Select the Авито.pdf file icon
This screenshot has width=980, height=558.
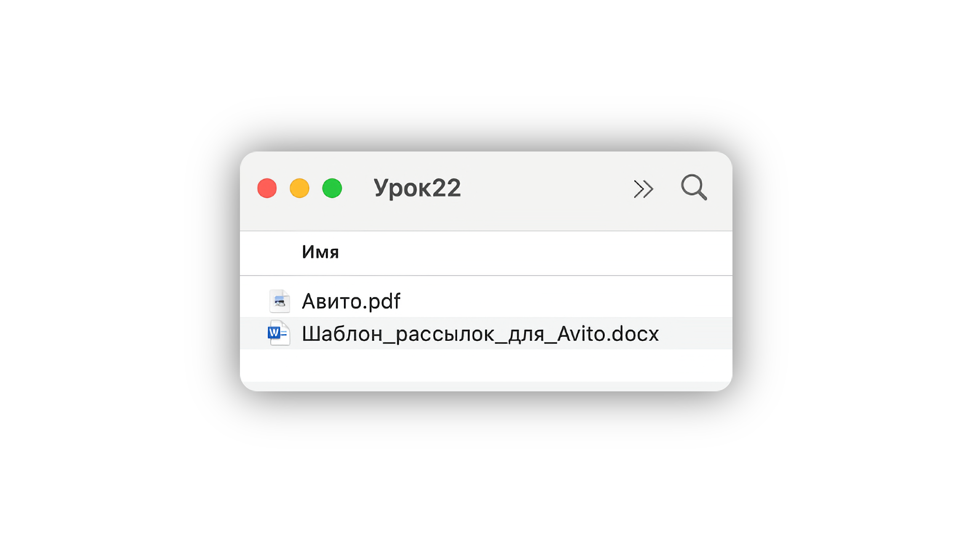(280, 301)
